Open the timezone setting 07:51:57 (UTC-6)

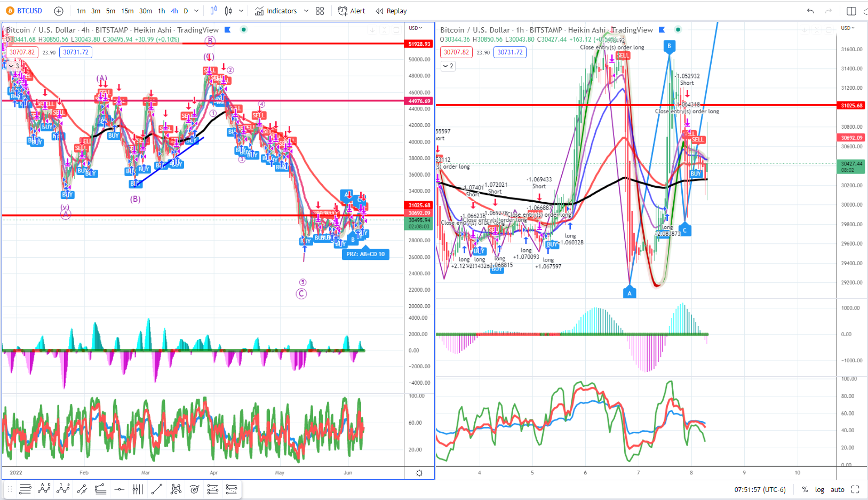pyautogui.click(x=760, y=489)
